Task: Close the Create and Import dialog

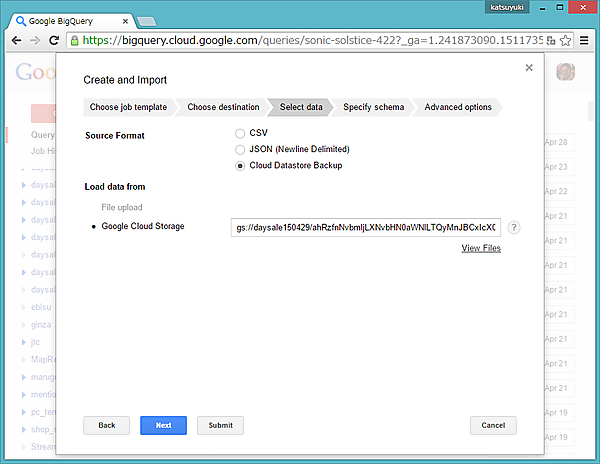Action: point(529,68)
